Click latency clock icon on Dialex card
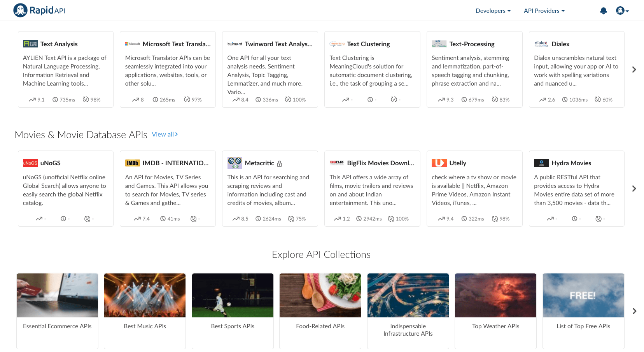This screenshot has width=644, height=352. coord(565,100)
